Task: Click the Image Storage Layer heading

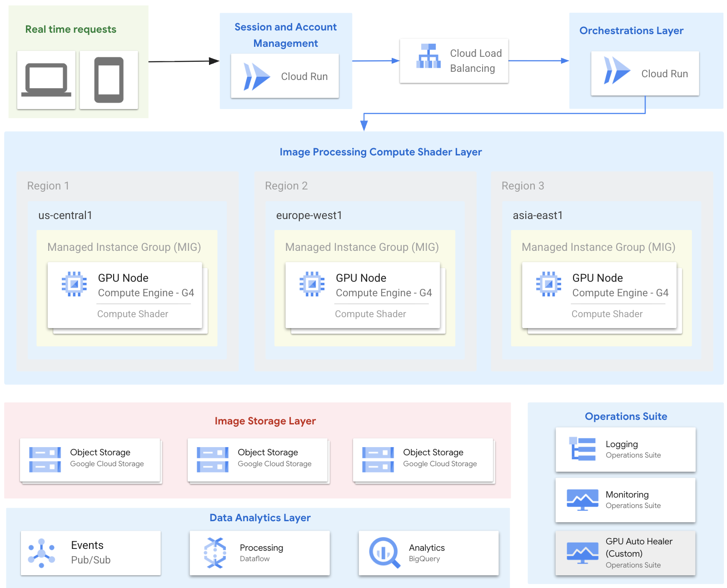Action: 265,421
